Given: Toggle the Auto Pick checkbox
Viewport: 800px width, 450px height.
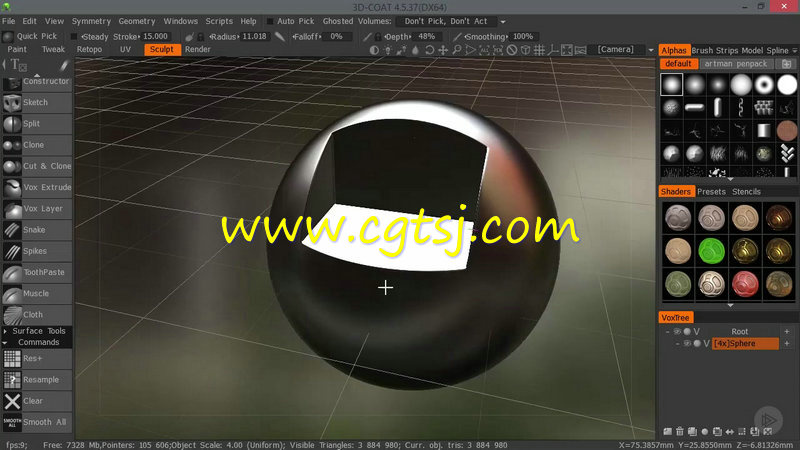Looking at the screenshot, I should click(x=270, y=21).
